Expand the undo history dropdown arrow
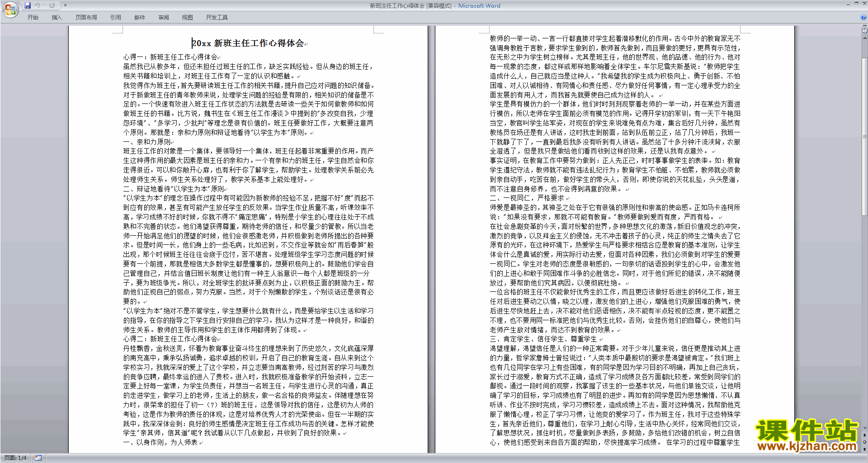Screen dimensions: 868x463 coord(44,5)
